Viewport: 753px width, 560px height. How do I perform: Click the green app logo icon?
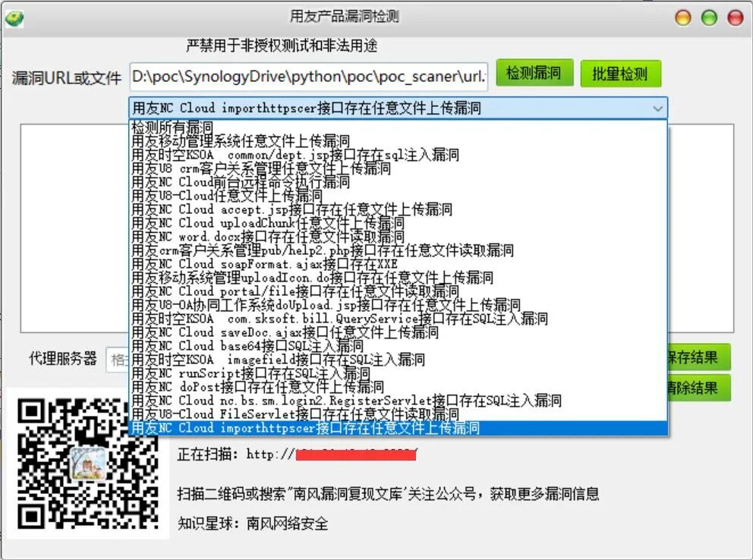(14, 18)
